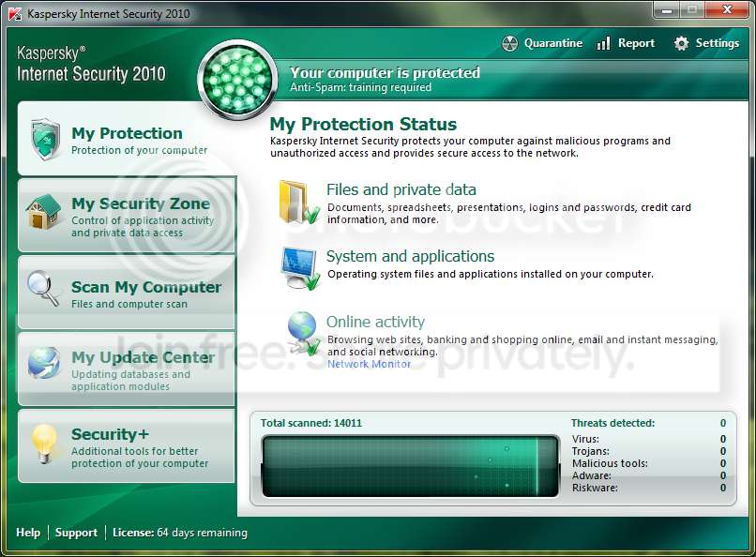756x557 pixels.
Task: Click the light bulb Security+ icon
Action: [x=44, y=444]
